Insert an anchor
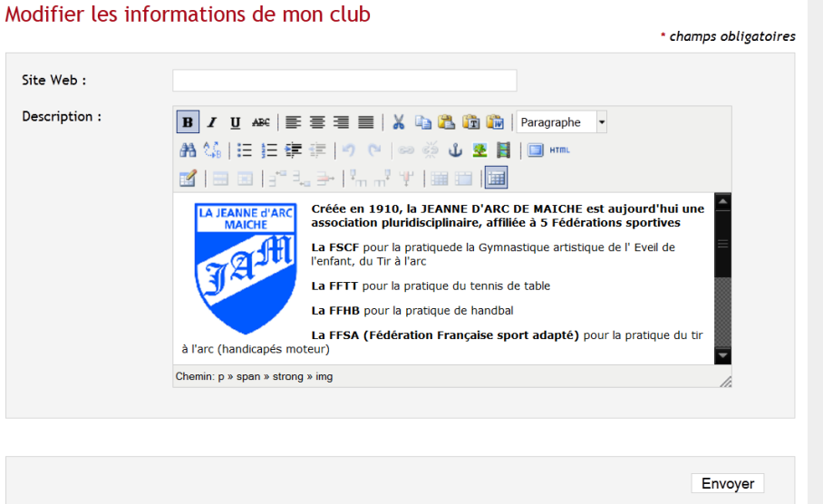This screenshot has height=504, width=823. click(455, 150)
